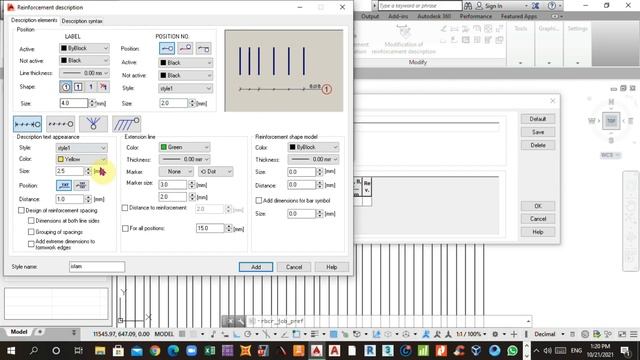Open shape model ByBlock color picker

(x=313, y=147)
